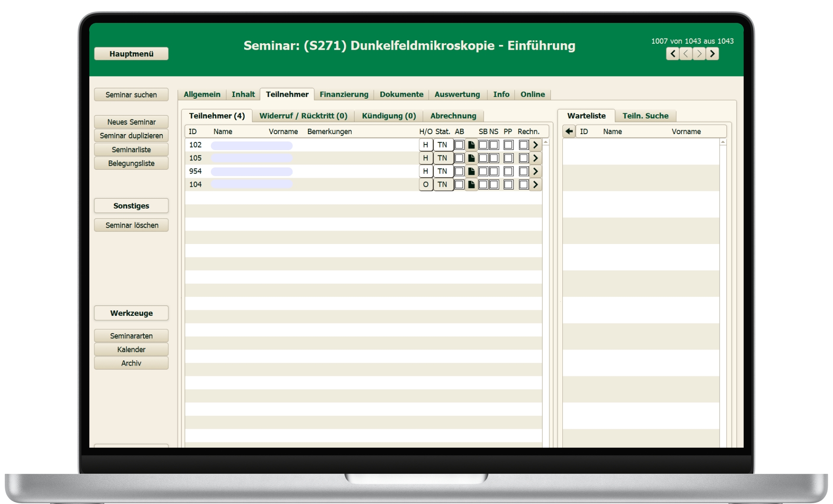Tick AB checkbox for participant 102

pos(459,145)
